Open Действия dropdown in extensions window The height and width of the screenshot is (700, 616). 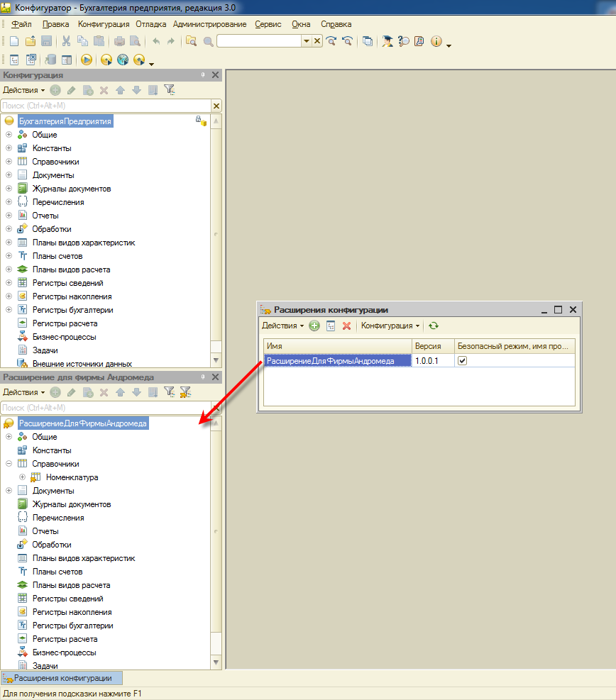coord(282,326)
